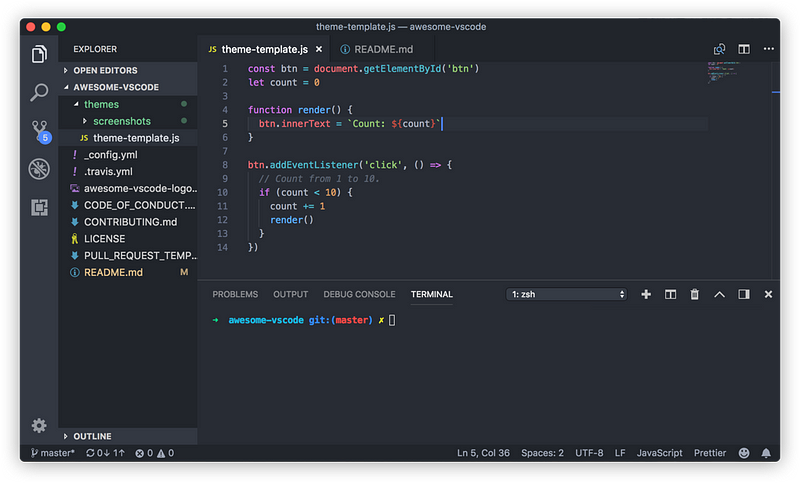800x483 pixels.
Task: Click the Manage gear icon
Action: tap(39, 425)
